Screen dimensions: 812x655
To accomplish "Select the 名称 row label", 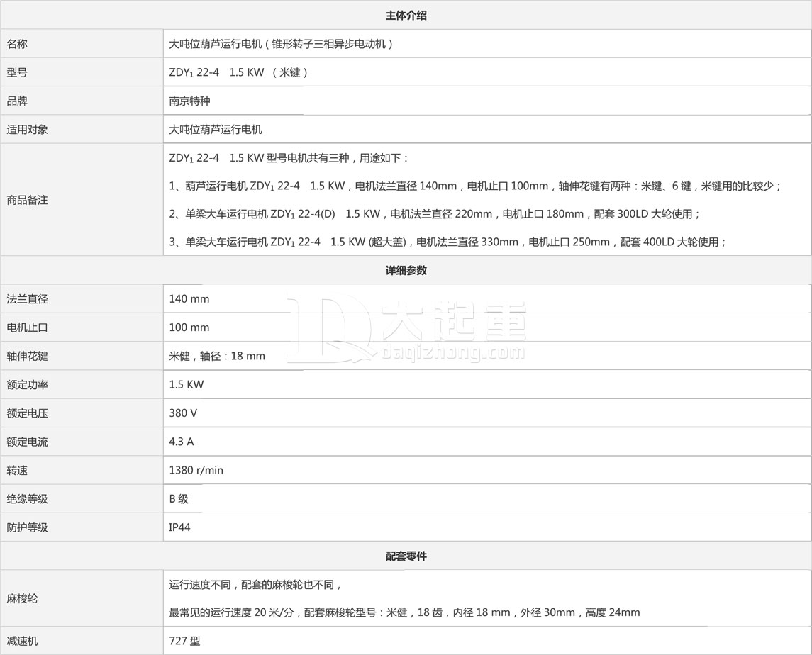I will tap(17, 44).
